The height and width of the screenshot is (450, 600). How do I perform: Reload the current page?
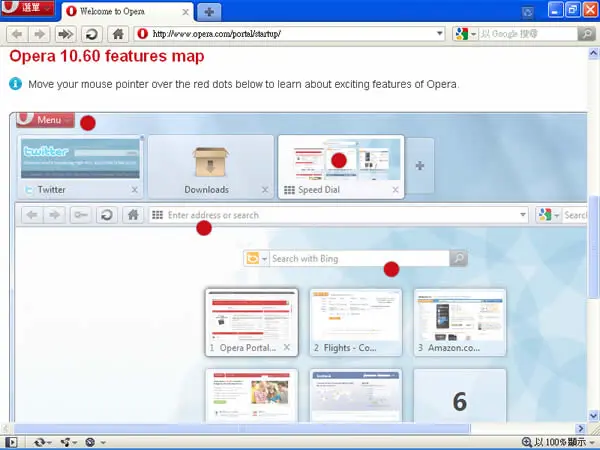pos(91,34)
